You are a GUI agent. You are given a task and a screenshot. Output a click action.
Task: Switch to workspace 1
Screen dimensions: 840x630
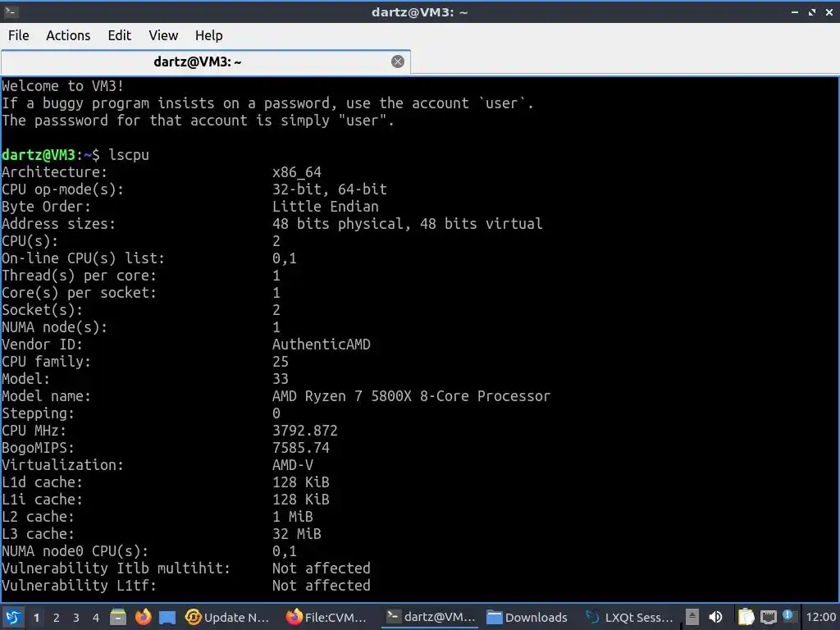36,618
